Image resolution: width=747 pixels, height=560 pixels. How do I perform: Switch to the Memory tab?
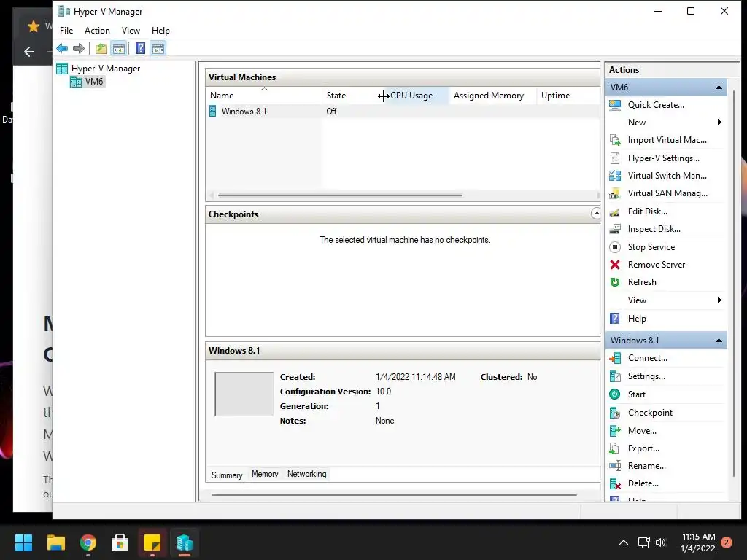[265, 474]
